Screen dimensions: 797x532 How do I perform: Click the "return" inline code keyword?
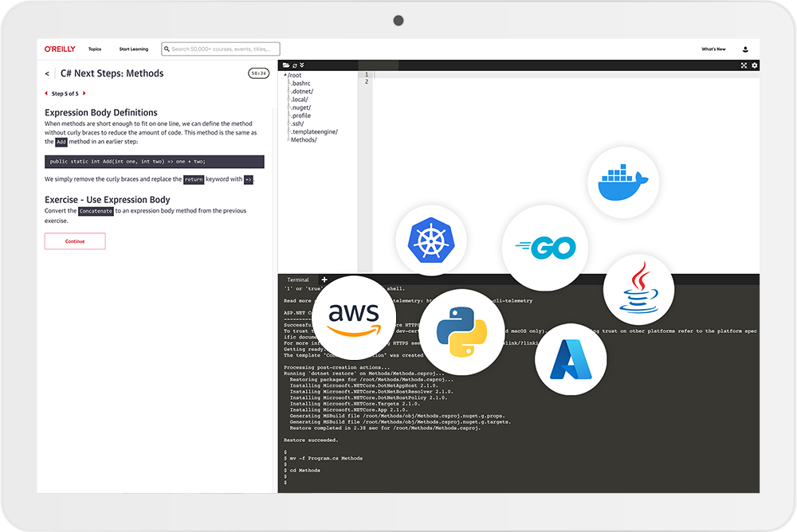pos(194,179)
